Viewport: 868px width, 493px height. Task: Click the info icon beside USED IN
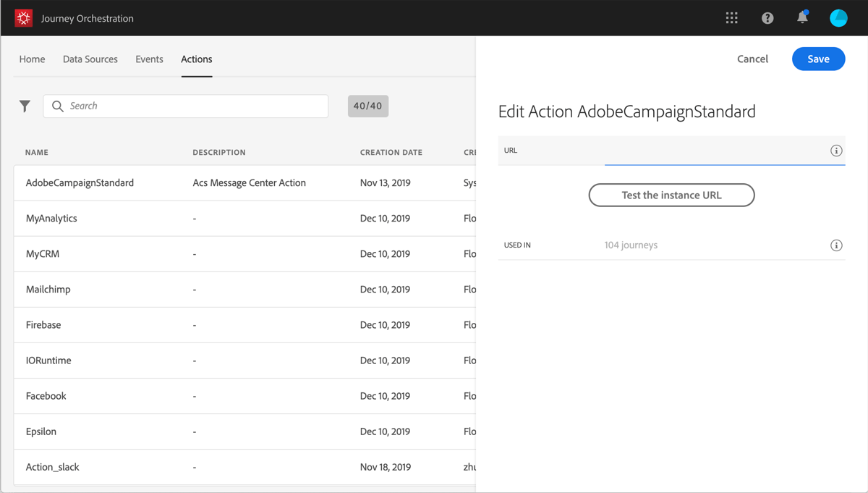point(836,245)
